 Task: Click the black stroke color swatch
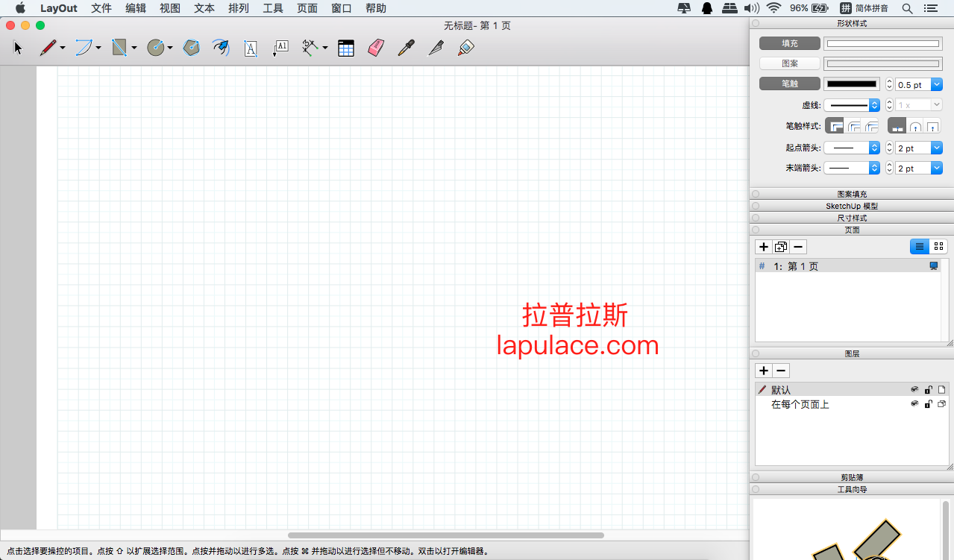(852, 84)
